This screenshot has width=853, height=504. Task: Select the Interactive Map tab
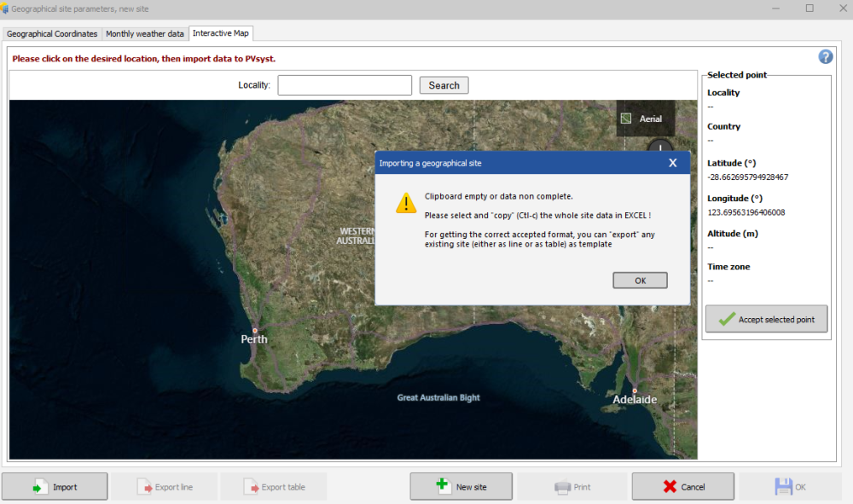[x=221, y=33]
